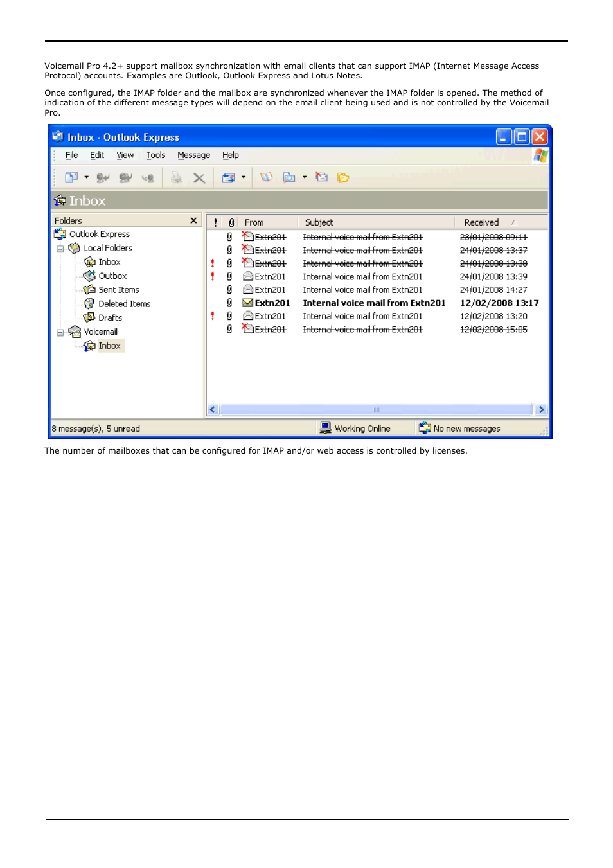Select message received 24/01/2008 13:39
Screen dimensions: 613x868
pos(378,277)
